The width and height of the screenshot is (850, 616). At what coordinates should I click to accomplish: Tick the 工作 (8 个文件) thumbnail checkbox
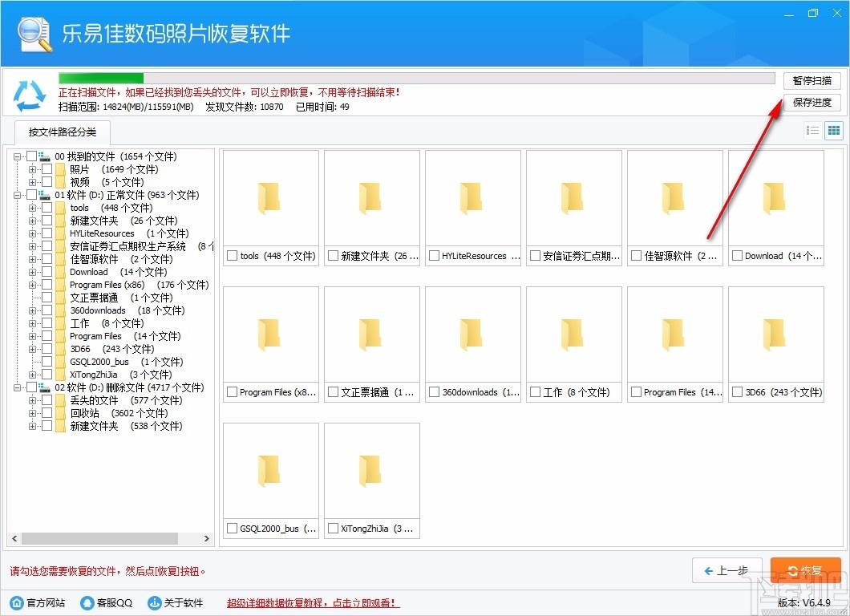(x=535, y=391)
